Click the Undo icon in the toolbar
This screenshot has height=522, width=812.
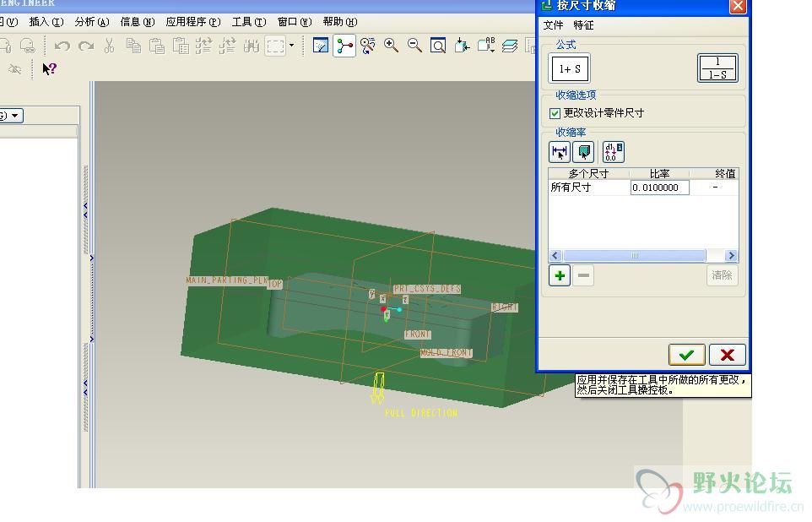coord(62,46)
